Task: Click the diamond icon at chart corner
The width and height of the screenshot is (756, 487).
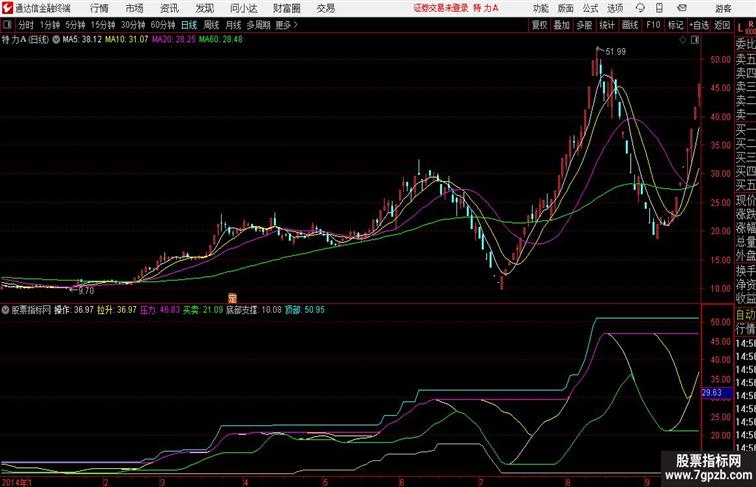Action: coord(683,40)
